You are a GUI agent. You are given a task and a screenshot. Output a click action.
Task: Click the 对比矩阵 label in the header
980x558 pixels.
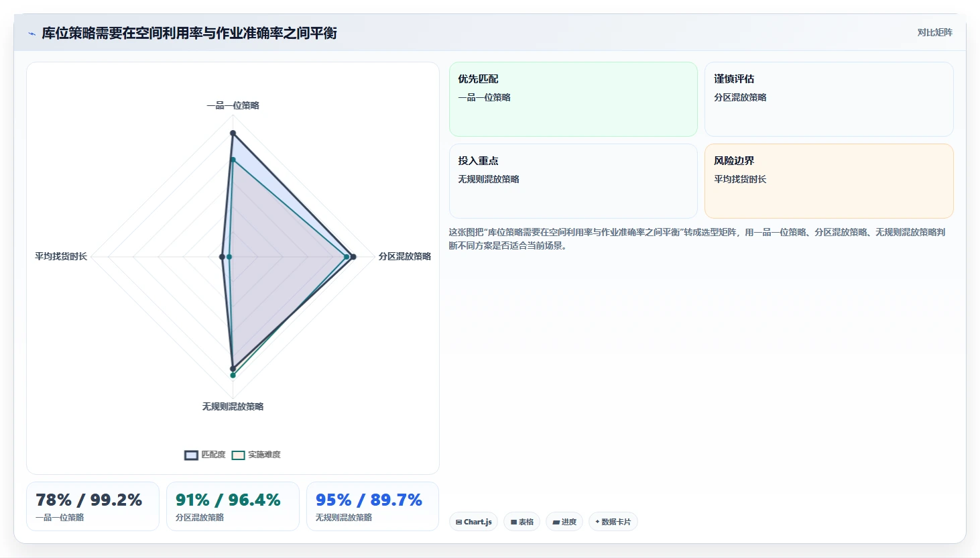click(x=934, y=32)
